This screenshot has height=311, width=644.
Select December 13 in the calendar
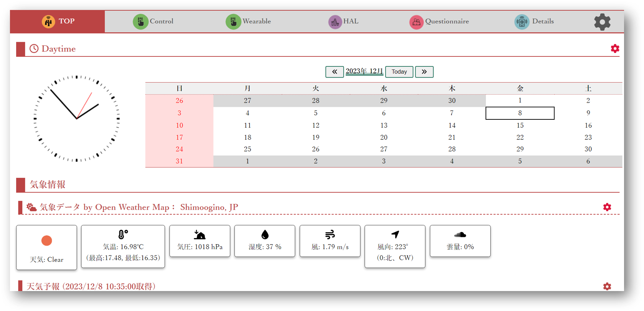click(x=384, y=126)
